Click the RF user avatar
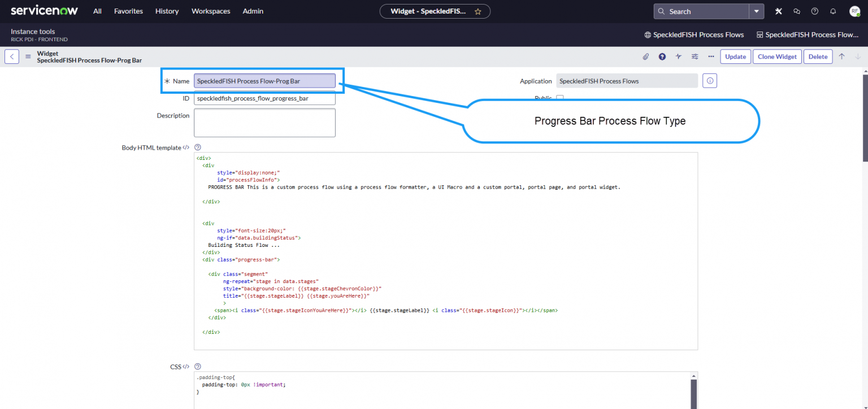 pos(853,11)
